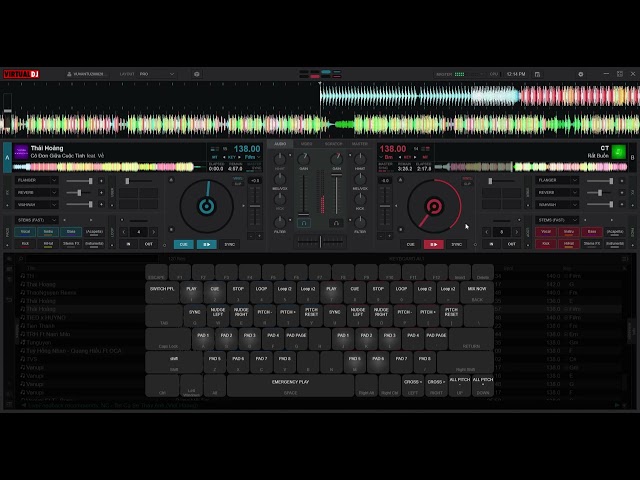Open left deck FLANGER effect dropdown
Image resolution: width=640 pixels, height=480 pixels.
[x=36, y=180]
